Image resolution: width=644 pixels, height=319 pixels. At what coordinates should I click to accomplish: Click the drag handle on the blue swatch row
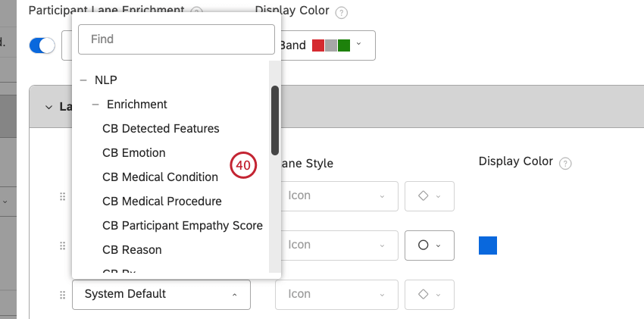pyautogui.click(x=63, y=246)
